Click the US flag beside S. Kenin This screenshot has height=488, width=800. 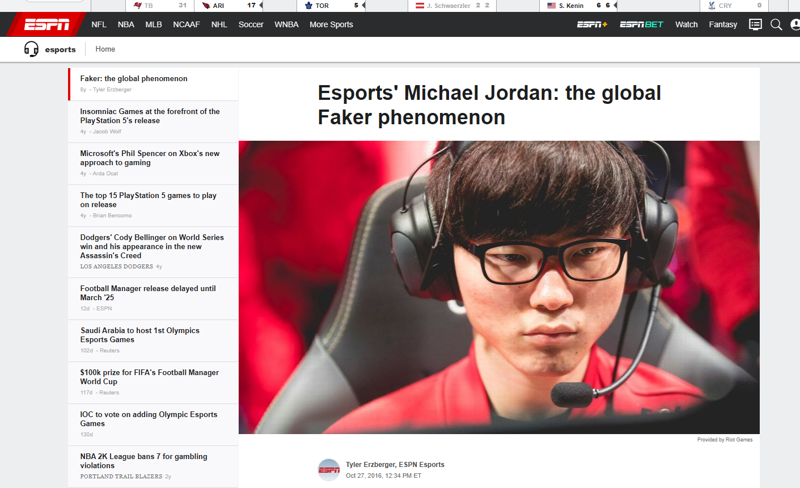551,6
